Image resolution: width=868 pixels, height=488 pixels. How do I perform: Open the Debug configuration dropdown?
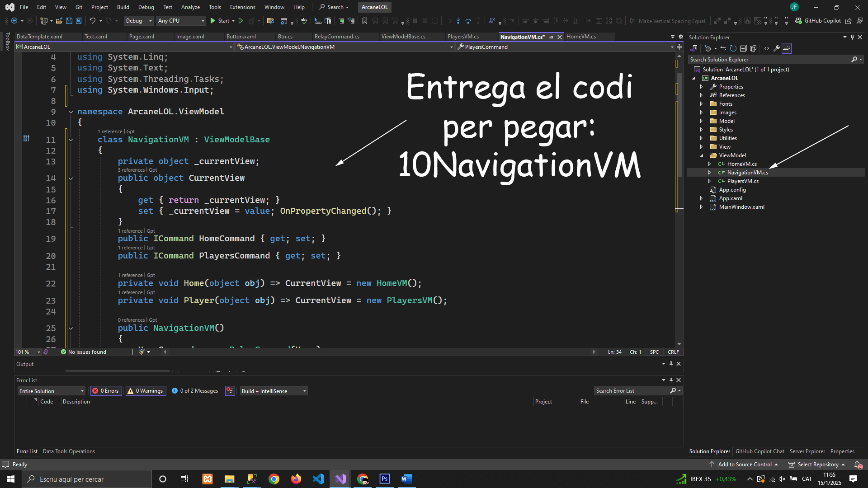tap(139, 21)
